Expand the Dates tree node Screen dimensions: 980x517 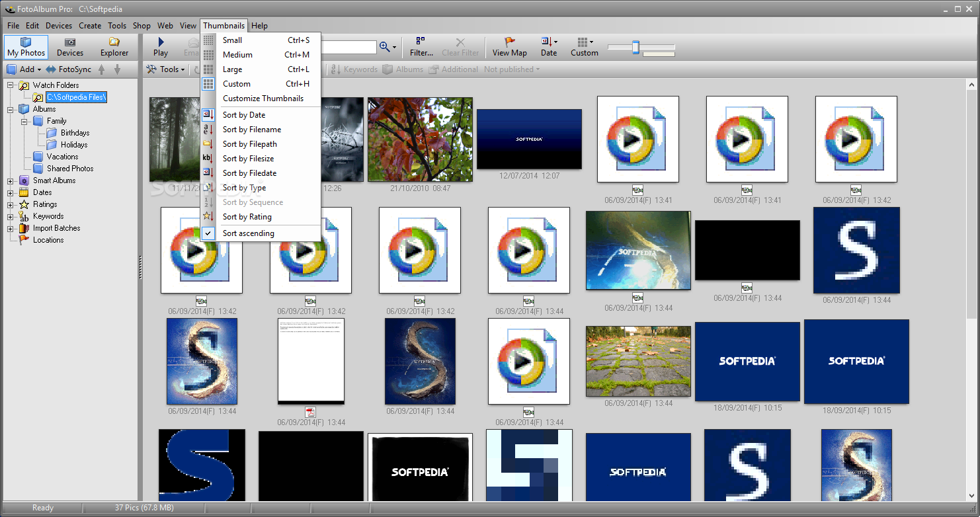point(11,192)
